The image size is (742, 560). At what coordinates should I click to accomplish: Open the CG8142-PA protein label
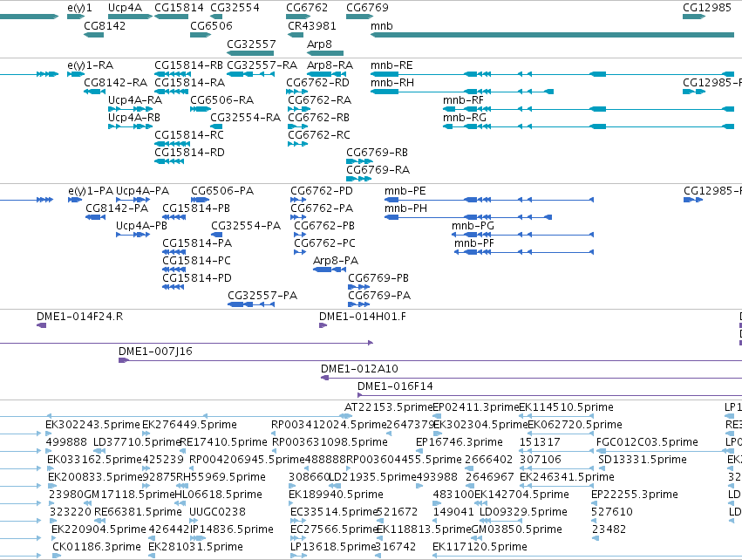tap(117, 208)
